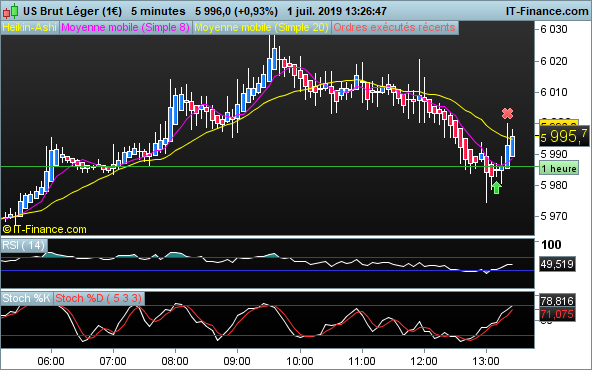Click the 6 010 price axis label
The image size is (592, 370).
click(554, 92)
